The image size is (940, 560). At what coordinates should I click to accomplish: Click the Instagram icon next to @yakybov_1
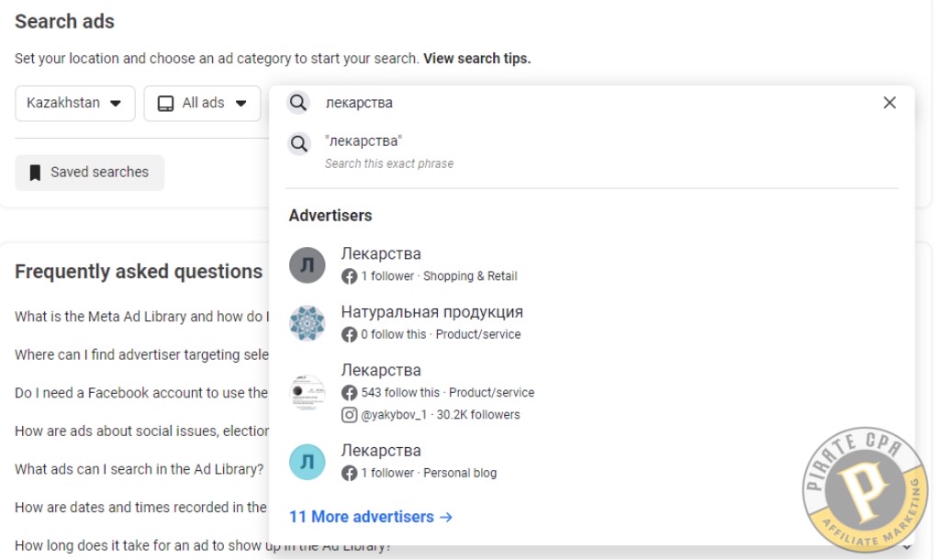349,415
